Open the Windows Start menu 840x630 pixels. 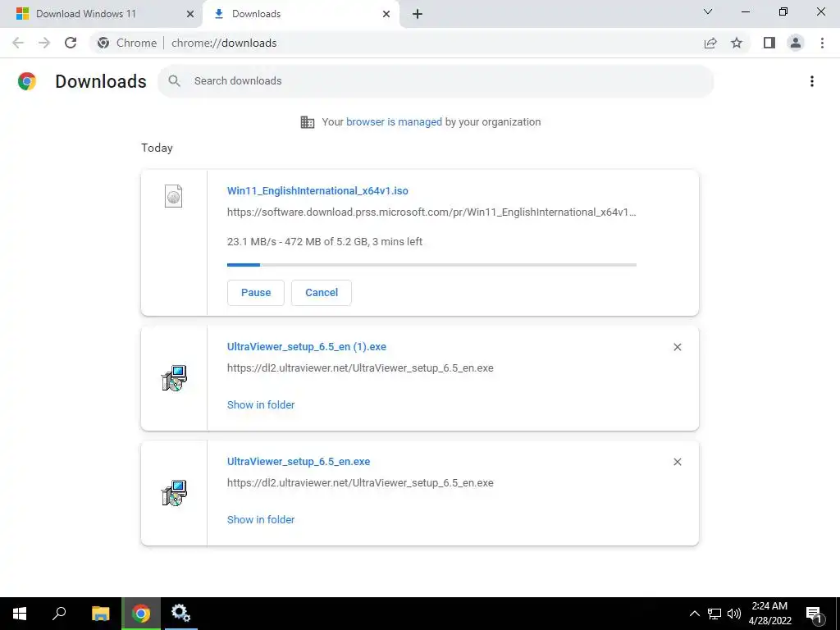[x=20, y=614]
